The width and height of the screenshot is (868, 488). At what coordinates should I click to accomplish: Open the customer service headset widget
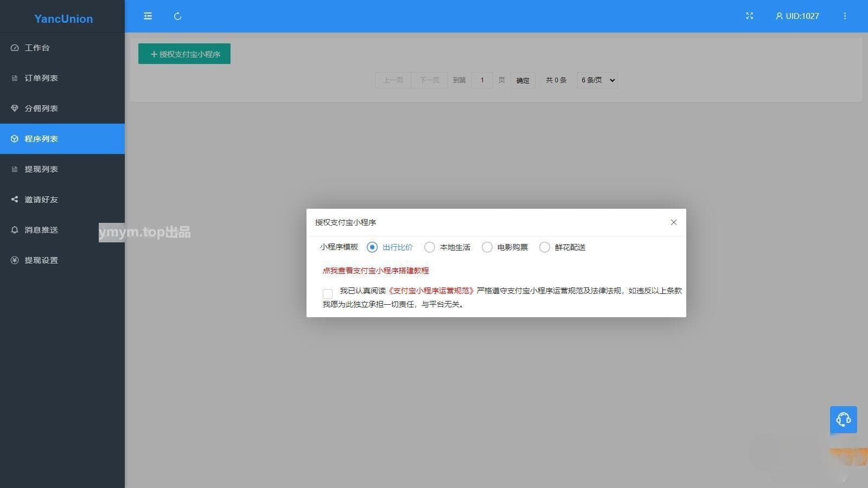tap(844, 420)
